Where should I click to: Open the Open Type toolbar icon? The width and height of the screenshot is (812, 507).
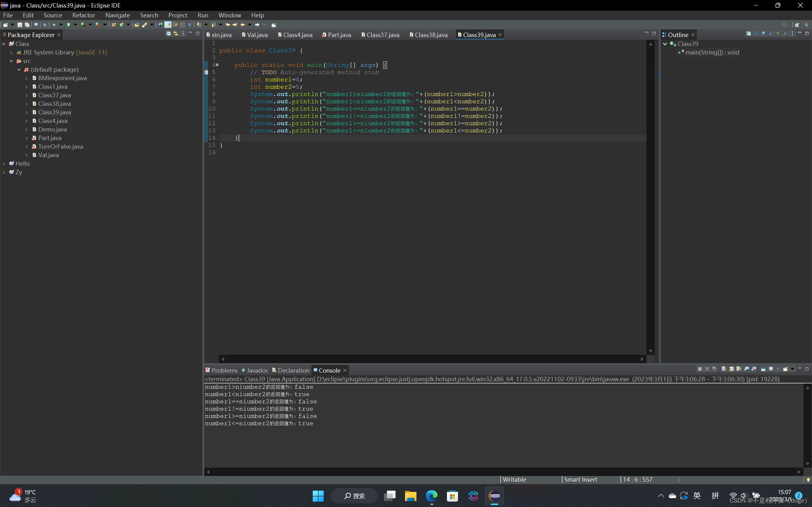pos(137,25)
